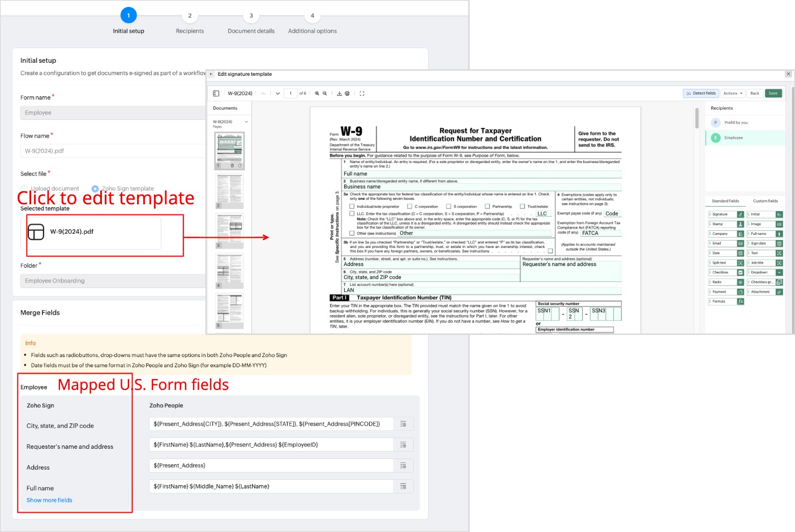Select the page 2 thumbnail
Viewport: 795px width, 532px height.
click(x=230, y=191)
